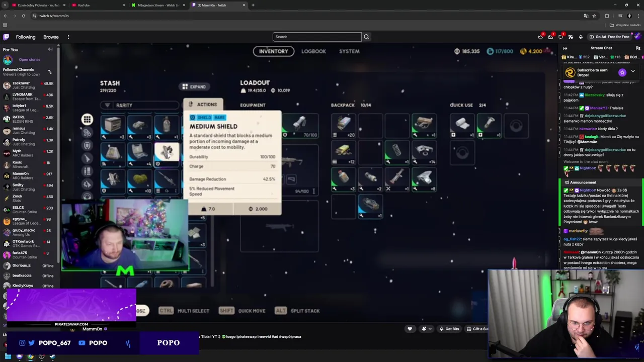Viewport: 644px width, 362px height.
Task: Open stories link in the sidebar
Action: point(29,60)
